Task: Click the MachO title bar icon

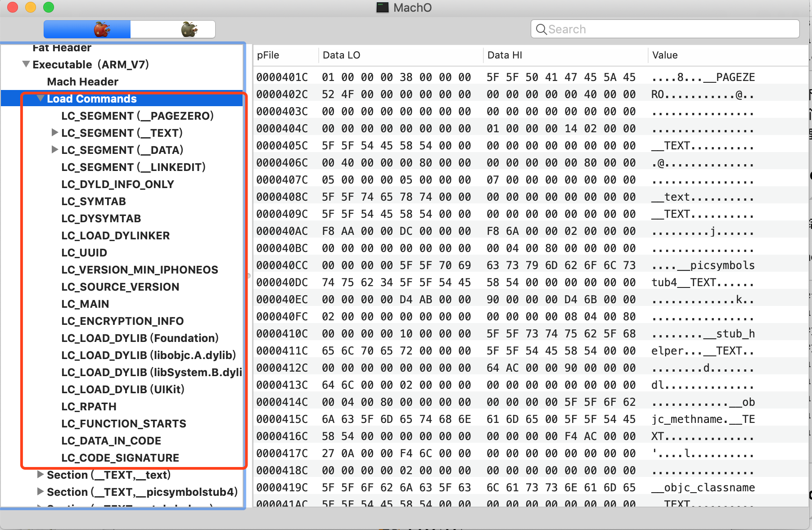Action: point(383,7)
